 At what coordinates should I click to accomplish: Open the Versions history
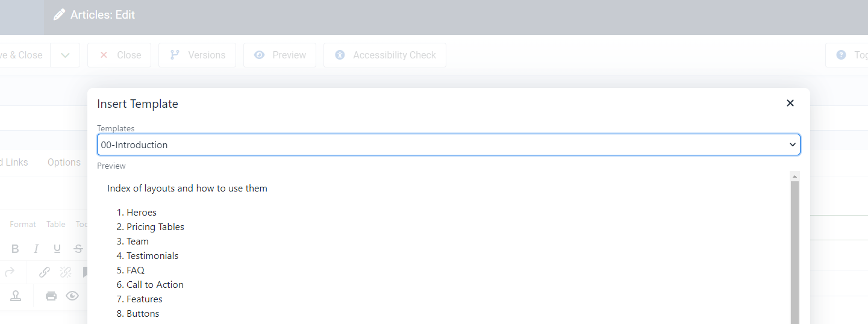pyautogui.click(x=197, y=55)
